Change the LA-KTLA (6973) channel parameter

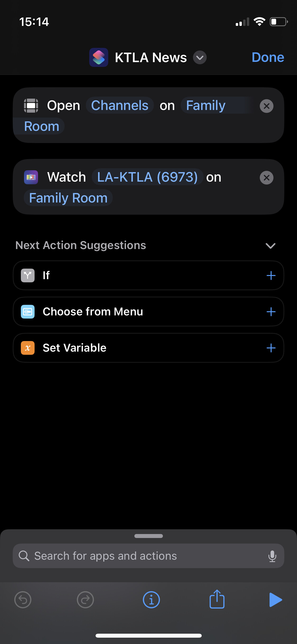(147, 177)
